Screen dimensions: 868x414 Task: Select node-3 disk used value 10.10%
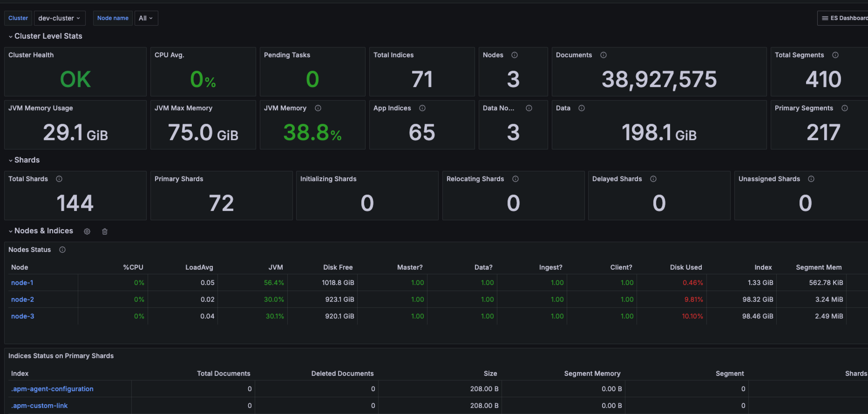(692, 316)
